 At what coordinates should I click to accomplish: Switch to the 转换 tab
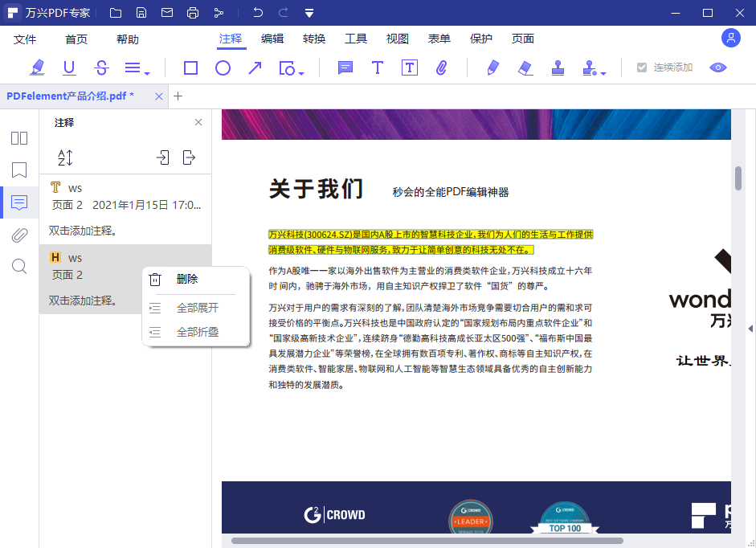314,39
